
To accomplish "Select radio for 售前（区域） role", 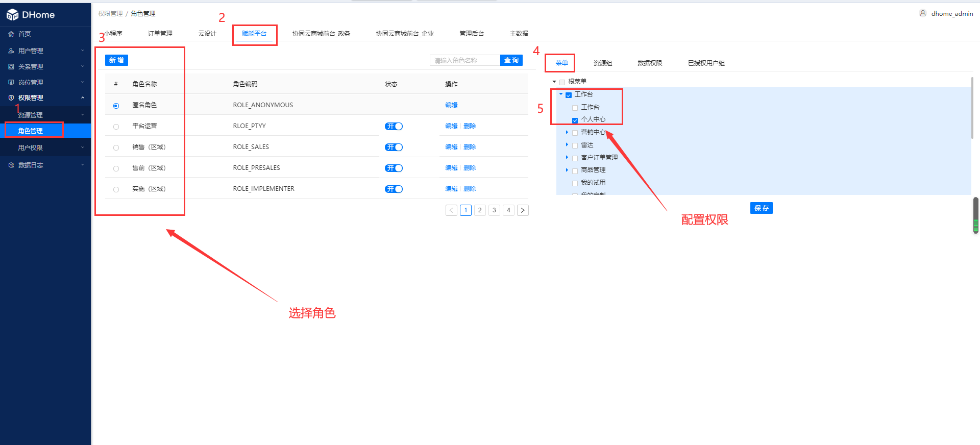I will pyautogui.click(x=116, y=168).
